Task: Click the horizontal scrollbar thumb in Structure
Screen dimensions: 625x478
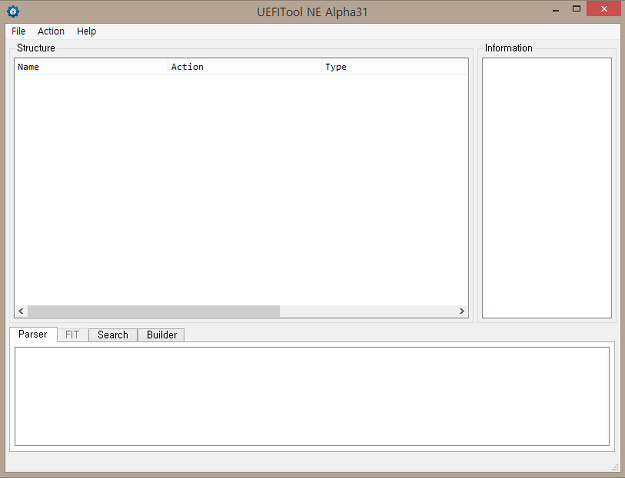Action: click(154, 311)
